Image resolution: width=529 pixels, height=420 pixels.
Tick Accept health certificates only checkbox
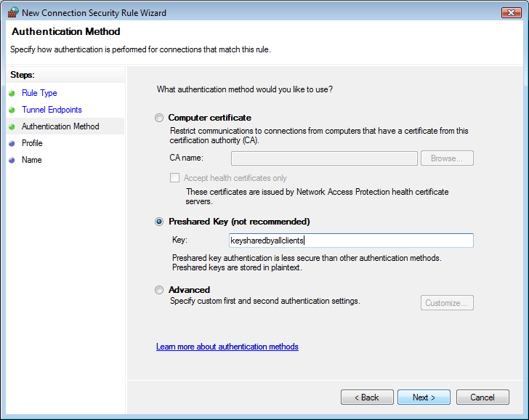click(x=174, y=178)
